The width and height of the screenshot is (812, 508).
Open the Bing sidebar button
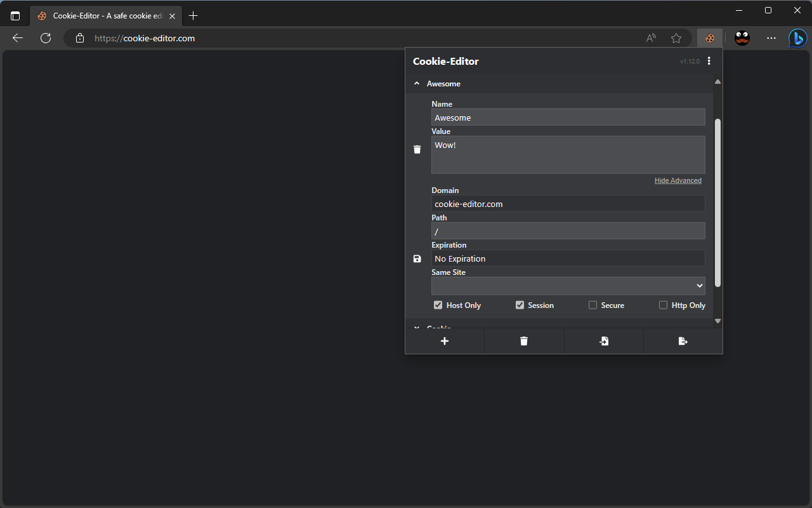798,38
